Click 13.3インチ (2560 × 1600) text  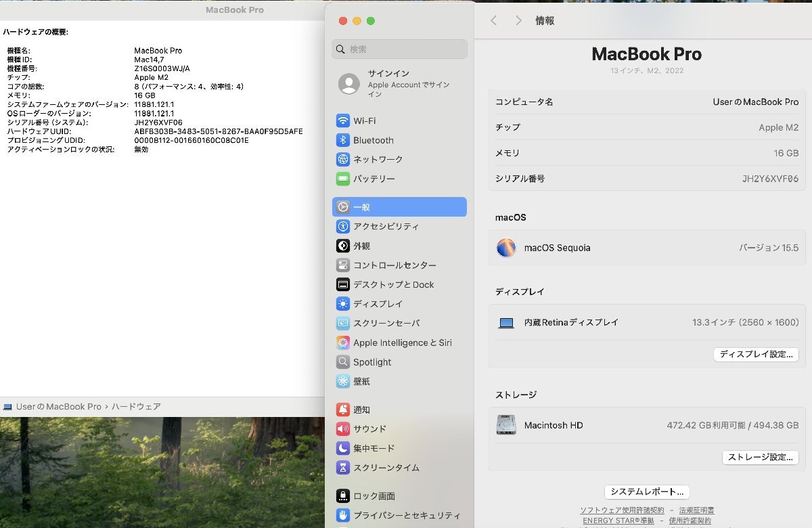tap(745, 322)
